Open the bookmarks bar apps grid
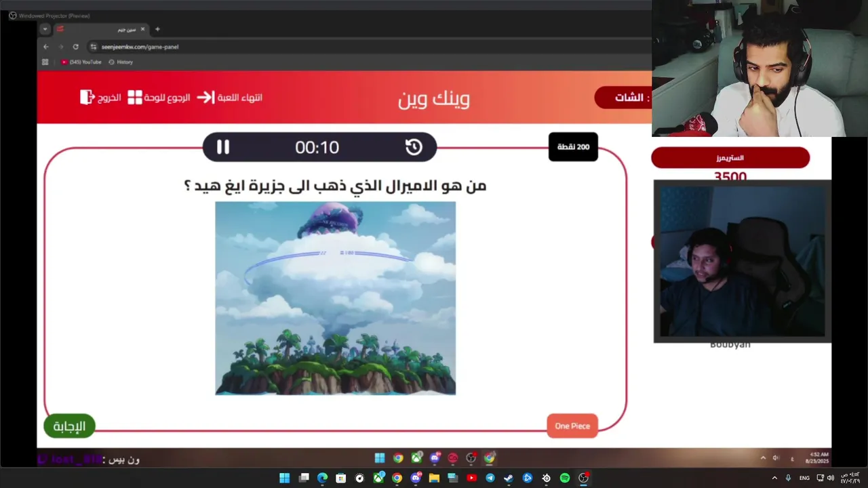This screenshot has width=868, height=488. [45, 62]
